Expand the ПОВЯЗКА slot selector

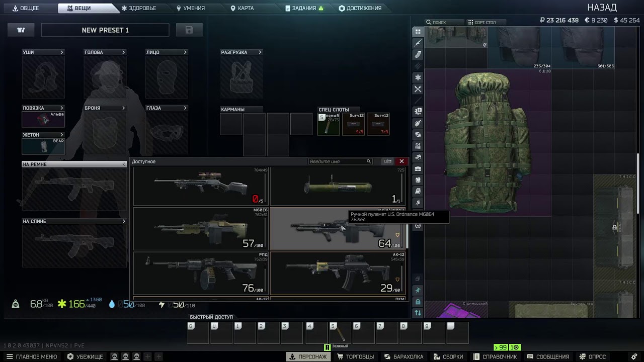tap(62, 108)
